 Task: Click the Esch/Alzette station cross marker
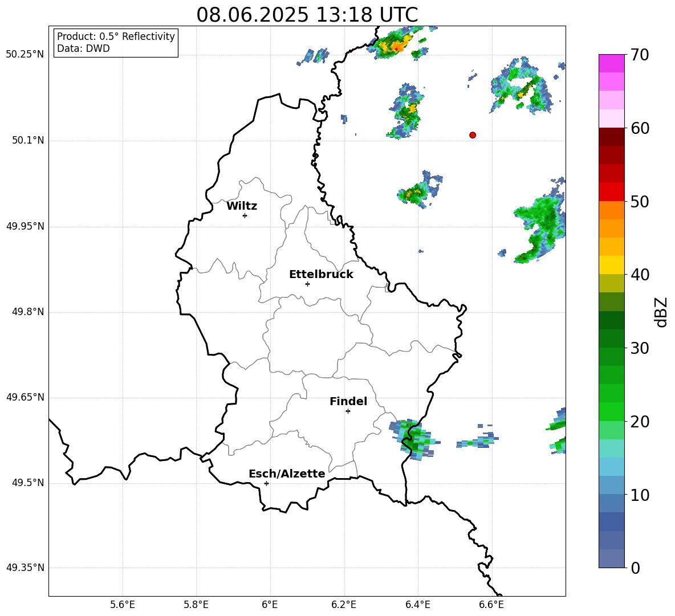click(266, 483)
